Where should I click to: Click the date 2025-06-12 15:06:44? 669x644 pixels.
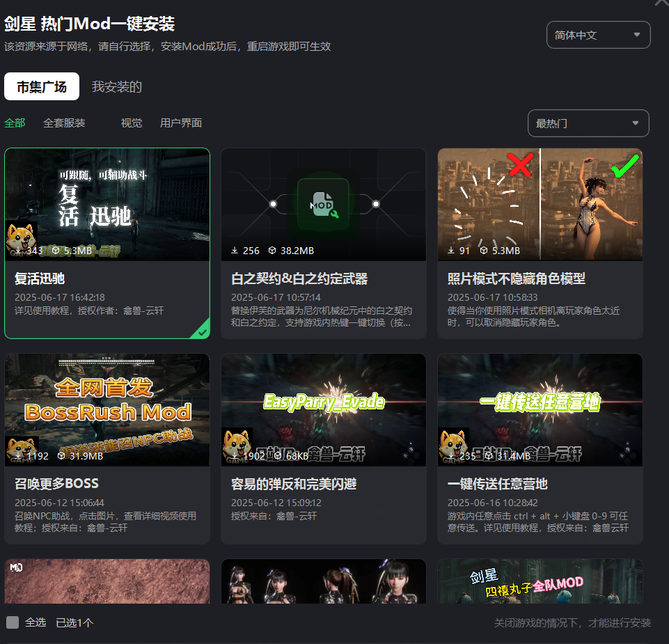pyautogui.click(x=59, y=503)
